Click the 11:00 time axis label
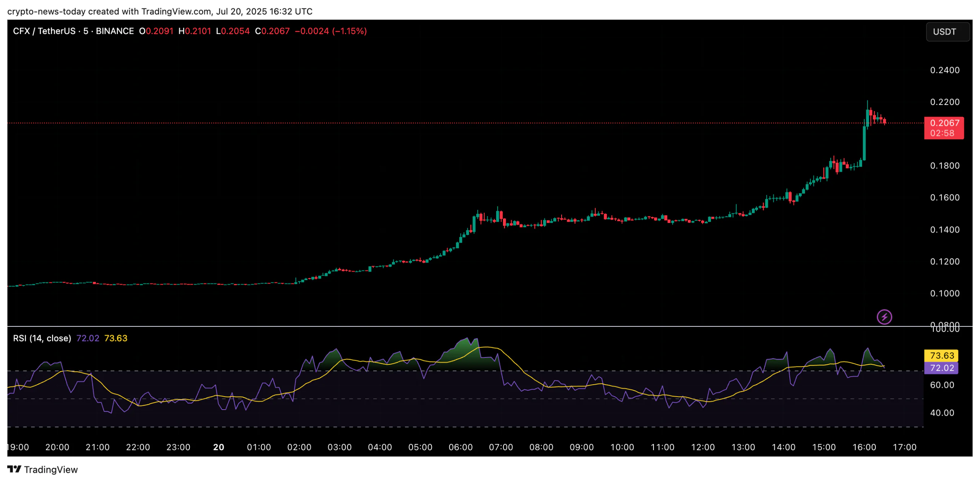980x482 pixels. (662, 447)
